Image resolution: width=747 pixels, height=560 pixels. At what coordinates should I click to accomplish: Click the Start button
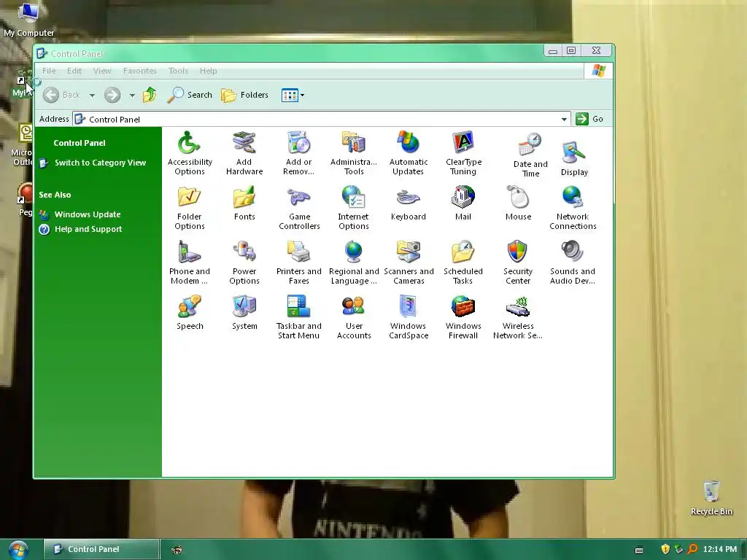18,550
